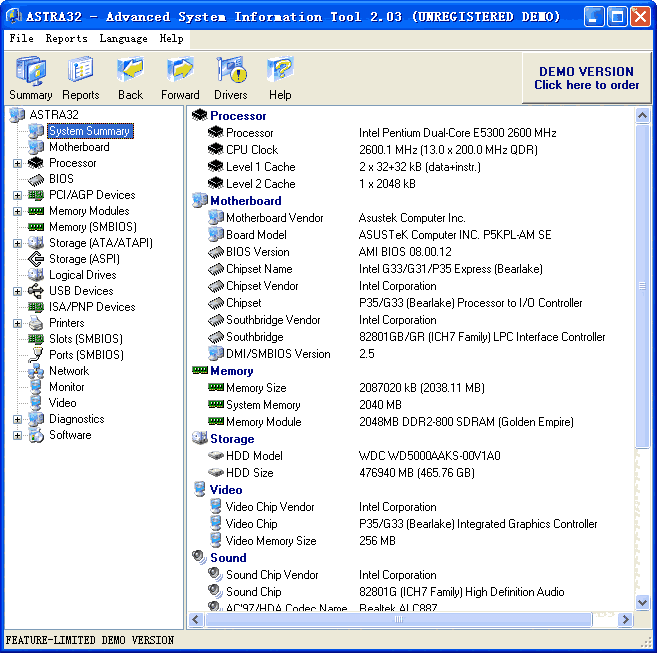The width and height of the screenshot is (657, 653).
Task: Expand the Processor tree node
Action: coord(17,163)
